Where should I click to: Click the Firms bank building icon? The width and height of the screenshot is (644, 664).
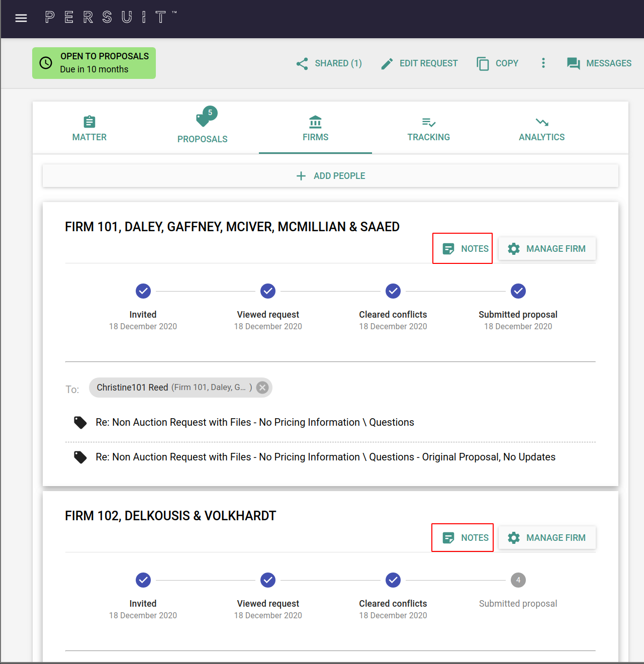pyautogui.click(x=315, y=122)
